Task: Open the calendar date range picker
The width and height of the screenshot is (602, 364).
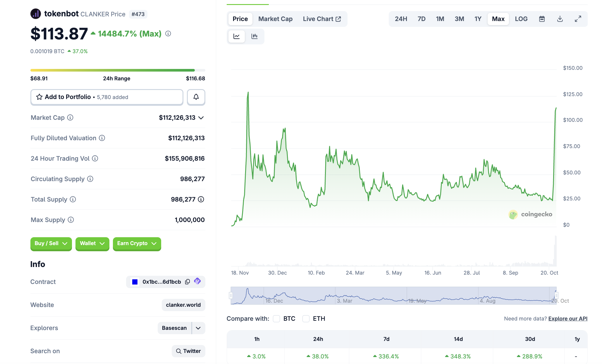Action: (x=542, y=19)
